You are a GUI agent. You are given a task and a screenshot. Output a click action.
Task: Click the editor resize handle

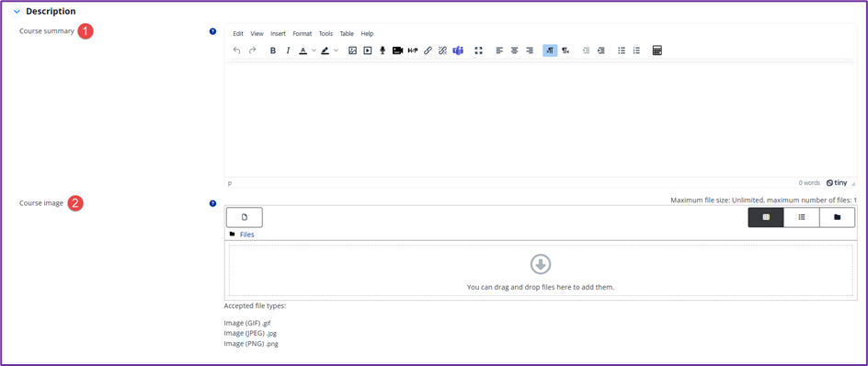pos(853,183)
